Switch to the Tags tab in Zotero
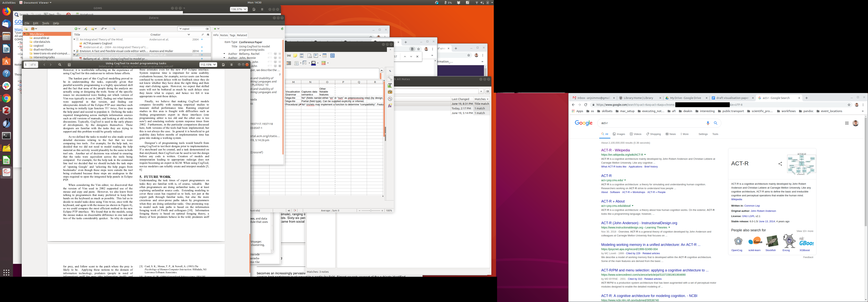Viewport: 868px width, 302px height. point(232,35)
